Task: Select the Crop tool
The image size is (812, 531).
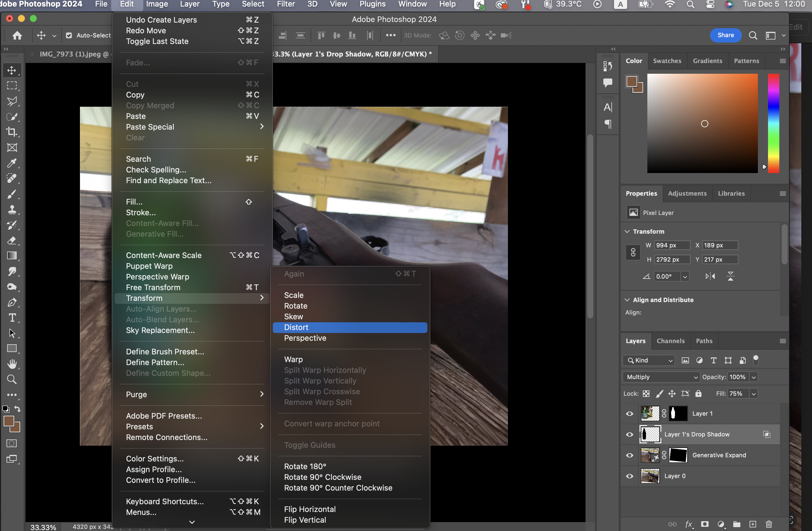Action: (12, 132)
